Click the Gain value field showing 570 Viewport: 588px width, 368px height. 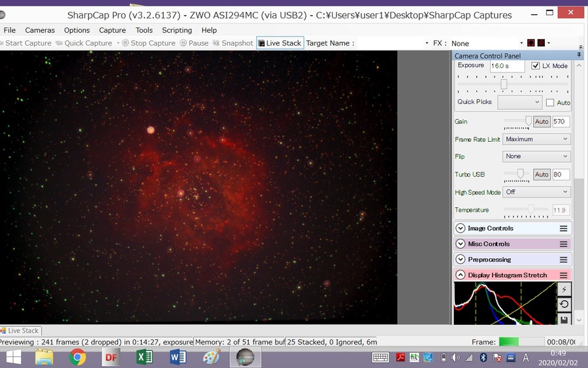561,122
